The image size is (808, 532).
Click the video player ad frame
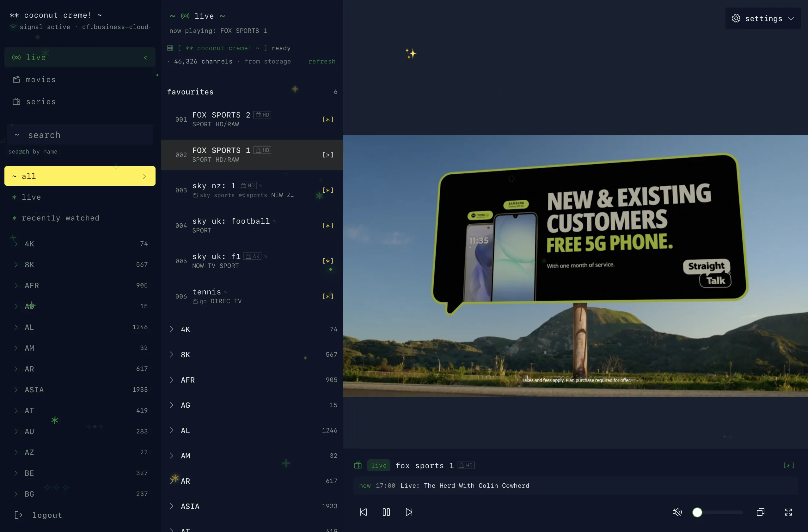[575, 266]
